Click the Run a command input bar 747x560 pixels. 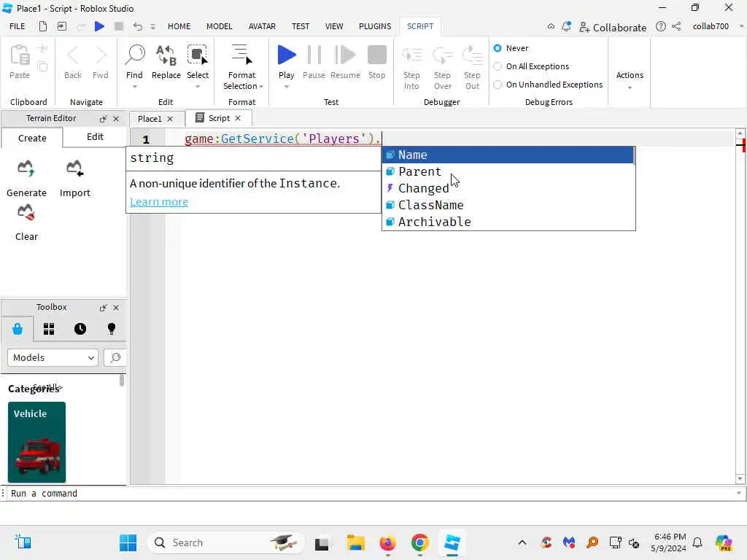371,494
